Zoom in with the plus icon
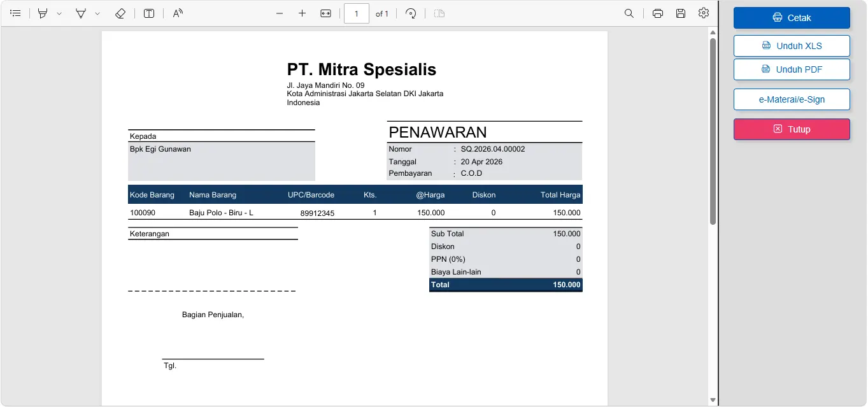Viewport: 868px width, 407px height. click(x=302, y=13)
